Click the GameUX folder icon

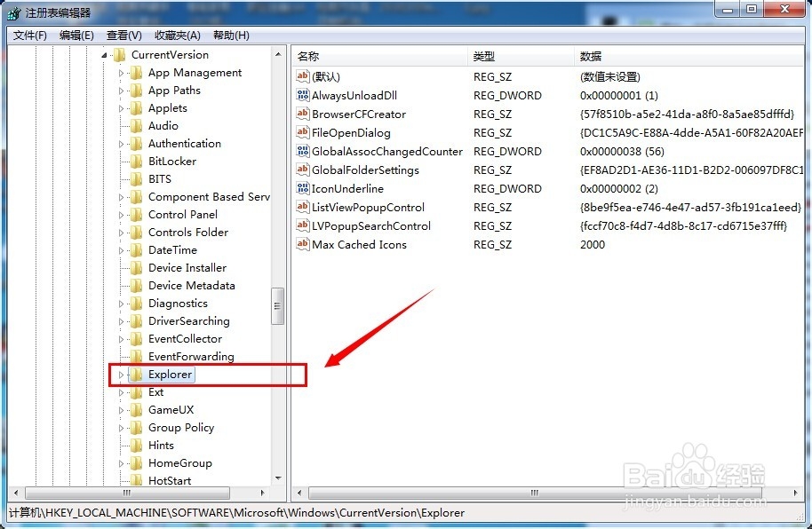[136, 409]
